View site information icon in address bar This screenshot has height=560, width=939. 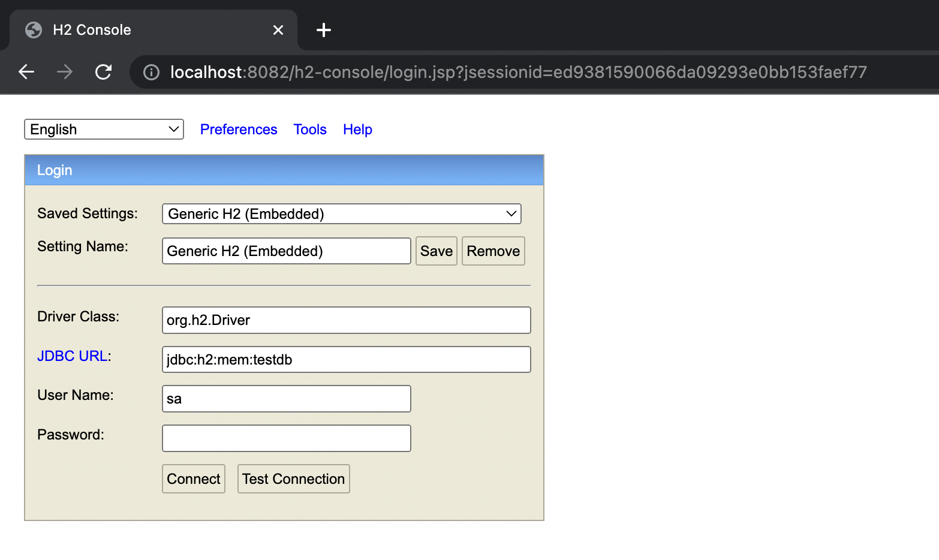151,73
